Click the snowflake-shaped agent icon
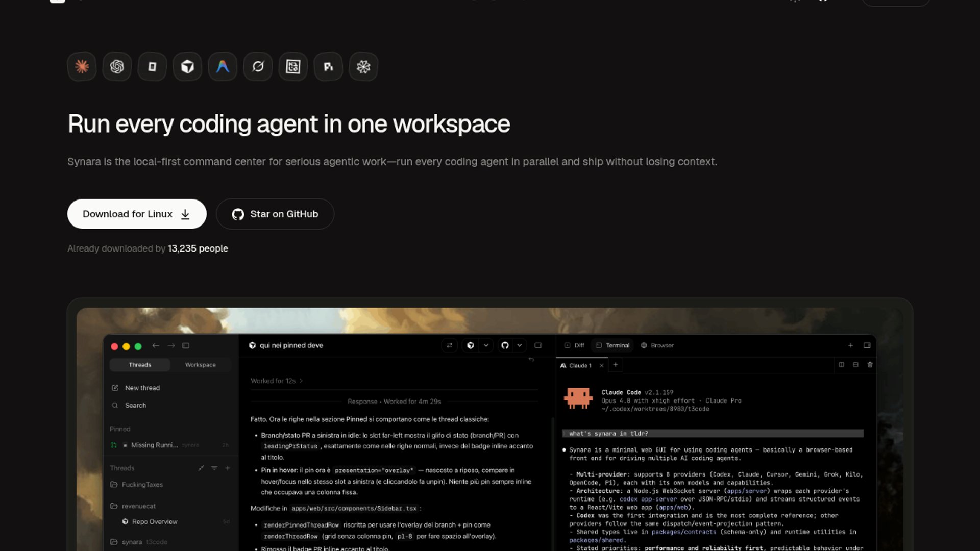 click(x=363, y=66)
